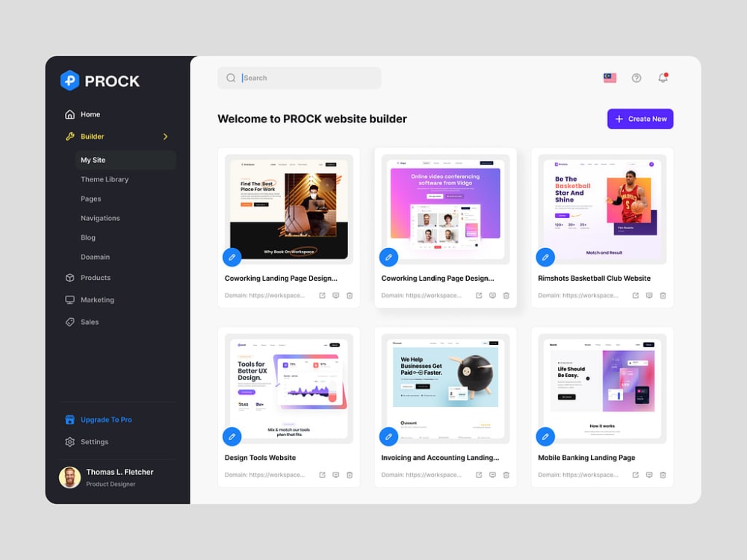
Task: Focus the Search input field
Action: tap(300, 78)
